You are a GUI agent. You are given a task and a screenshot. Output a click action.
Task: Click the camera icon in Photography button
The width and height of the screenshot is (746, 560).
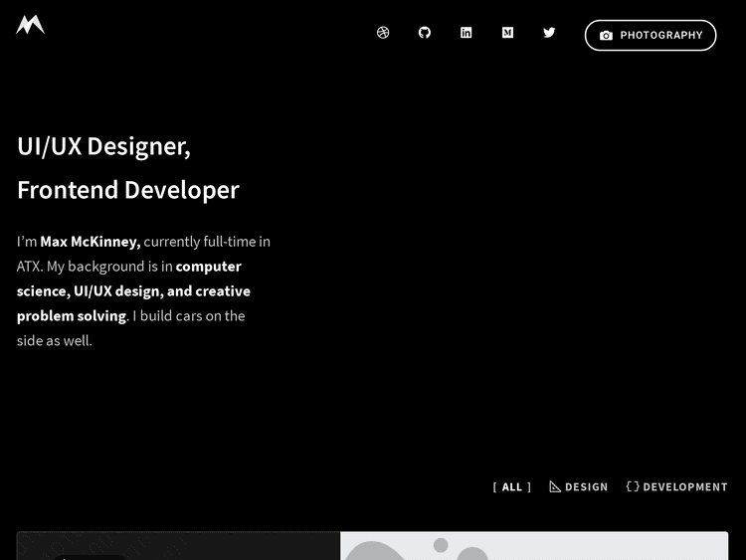[606, 36]
